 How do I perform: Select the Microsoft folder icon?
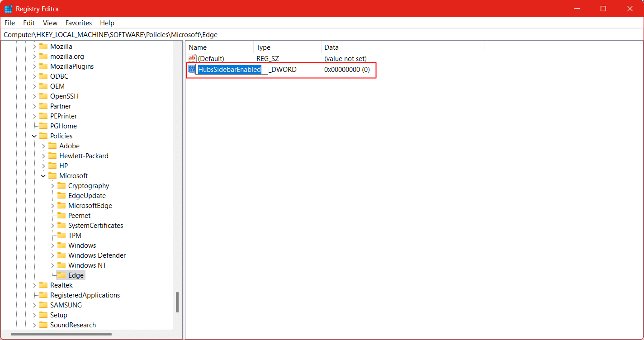pyautogui.click(x=52, y=176)
